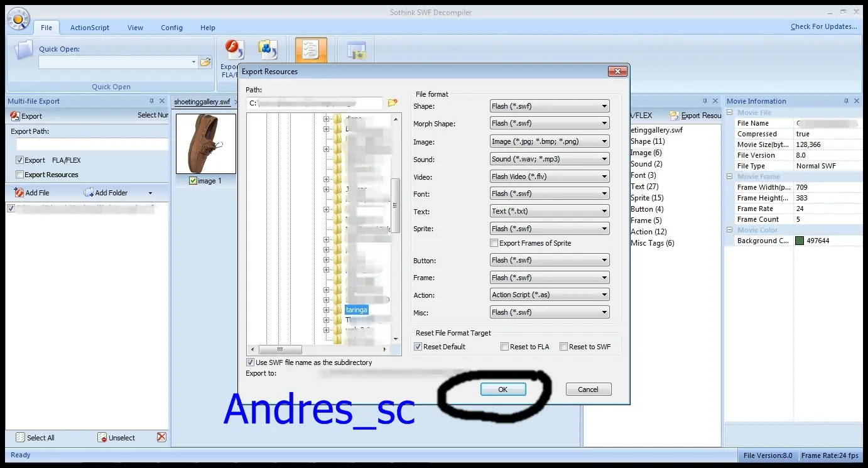Close the Multi-file Export panel
868x468 pixels.
[x=162, y=101]
